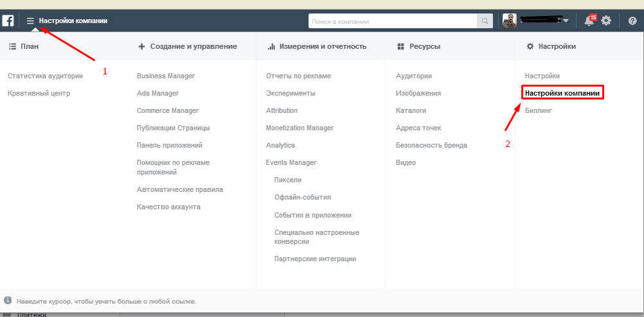This screenshot has width=644, height=317.
Task: Click plus icon beside 'Создание и управление'
Action: [x=142, y=46]
